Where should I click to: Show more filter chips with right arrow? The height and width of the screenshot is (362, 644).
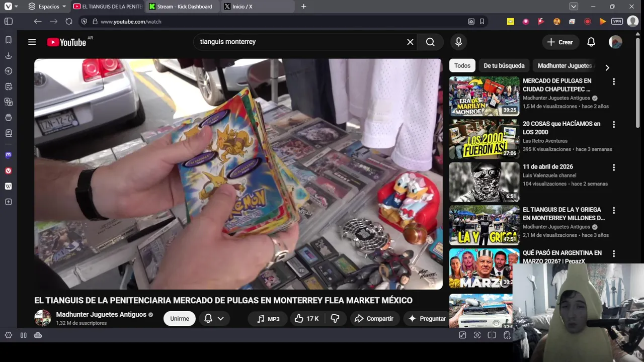coord(607,67)
